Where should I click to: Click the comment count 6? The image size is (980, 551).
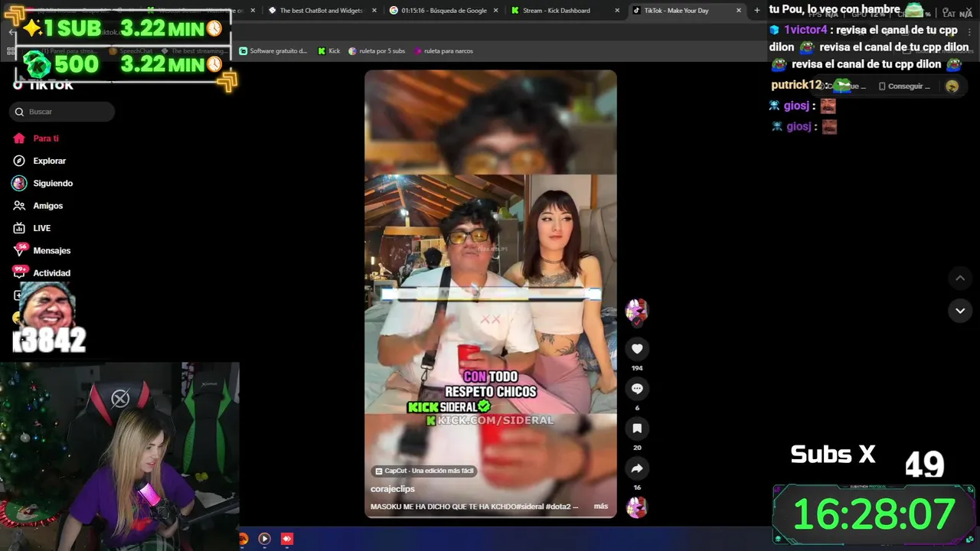coord(637,408)
